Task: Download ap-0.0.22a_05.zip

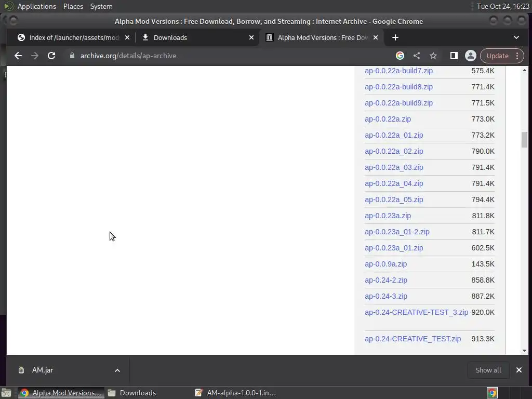Action: [394, 199]
